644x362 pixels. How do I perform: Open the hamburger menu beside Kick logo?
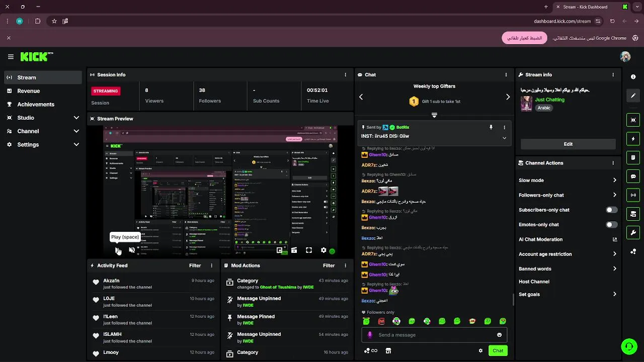point(11,57)
